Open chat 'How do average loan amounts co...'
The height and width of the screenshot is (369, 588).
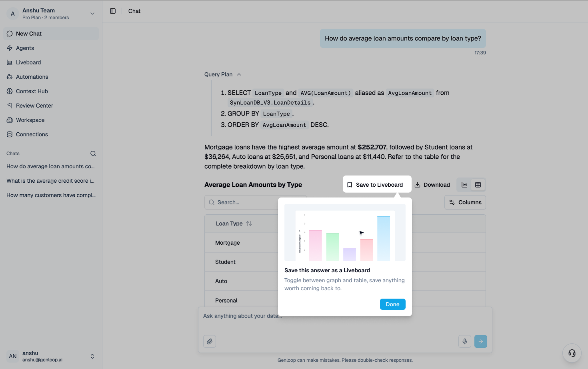(x=51, y=166)
